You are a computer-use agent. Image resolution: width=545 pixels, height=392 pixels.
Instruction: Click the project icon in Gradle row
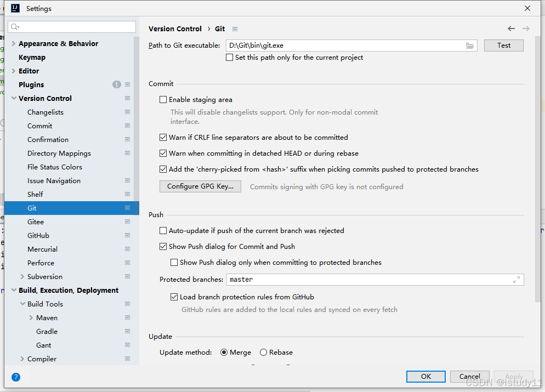(x=128, y=331)
